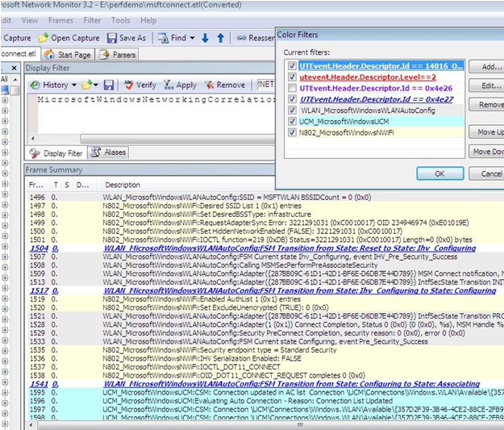Select frame 1504 FSM Transition row

[x=265, y=248]
